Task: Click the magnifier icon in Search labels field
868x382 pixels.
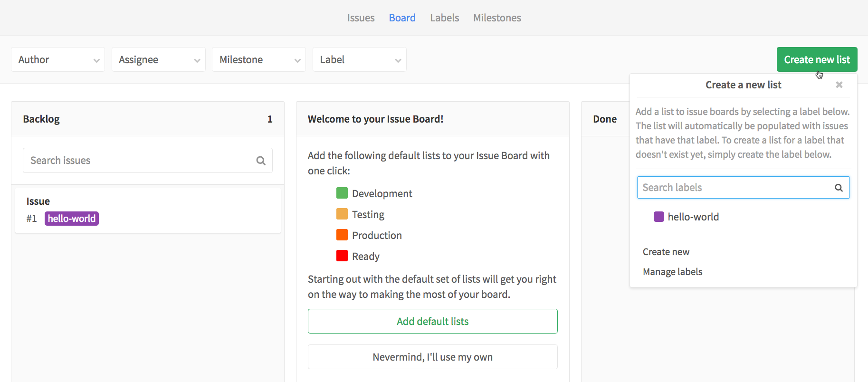Action: tap(839, 188)
